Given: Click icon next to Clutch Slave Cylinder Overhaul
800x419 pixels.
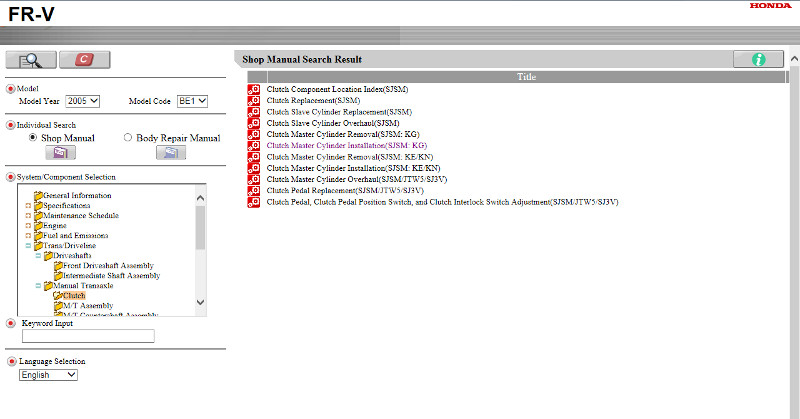Looking at the screenshot, I should (x=253, y=123).
